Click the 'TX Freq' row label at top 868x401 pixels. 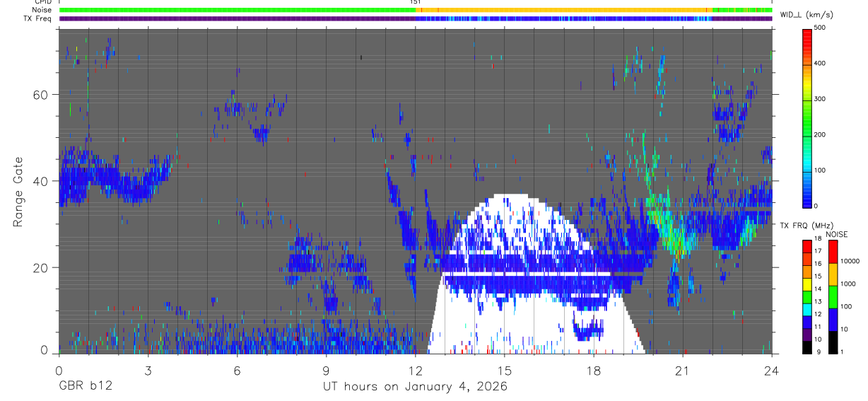37,18
